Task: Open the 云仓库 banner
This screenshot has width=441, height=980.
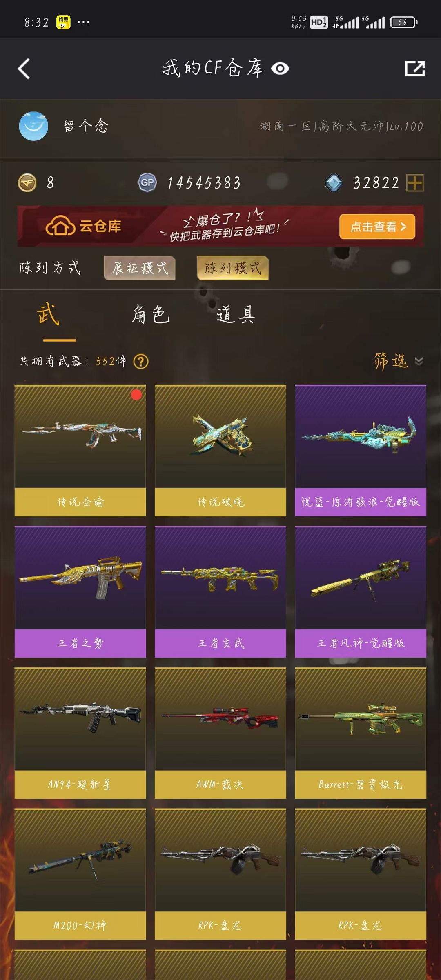Action: coord(220,226)
